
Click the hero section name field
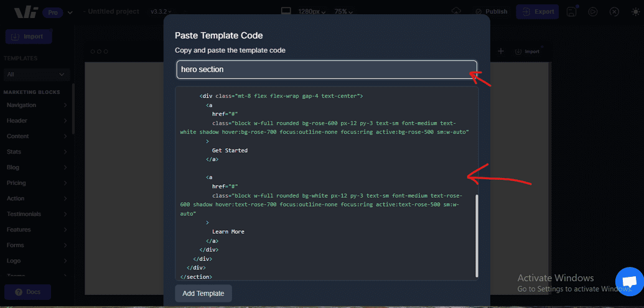coord(327,70)
